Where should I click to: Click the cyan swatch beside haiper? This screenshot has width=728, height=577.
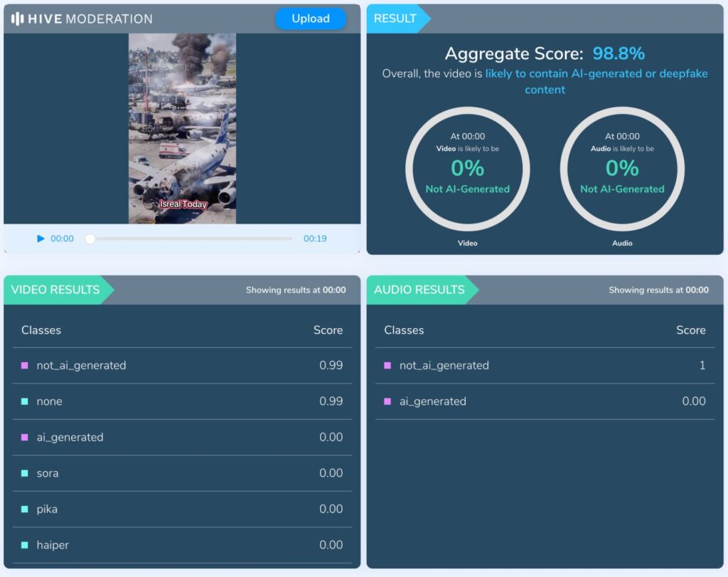click(x=25, y=545)
